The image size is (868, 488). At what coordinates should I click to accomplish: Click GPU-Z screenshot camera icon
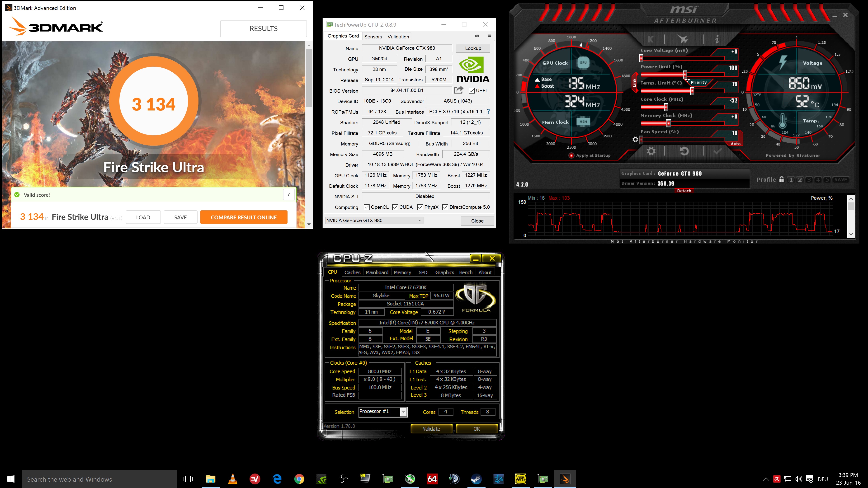tap(477, 36)
